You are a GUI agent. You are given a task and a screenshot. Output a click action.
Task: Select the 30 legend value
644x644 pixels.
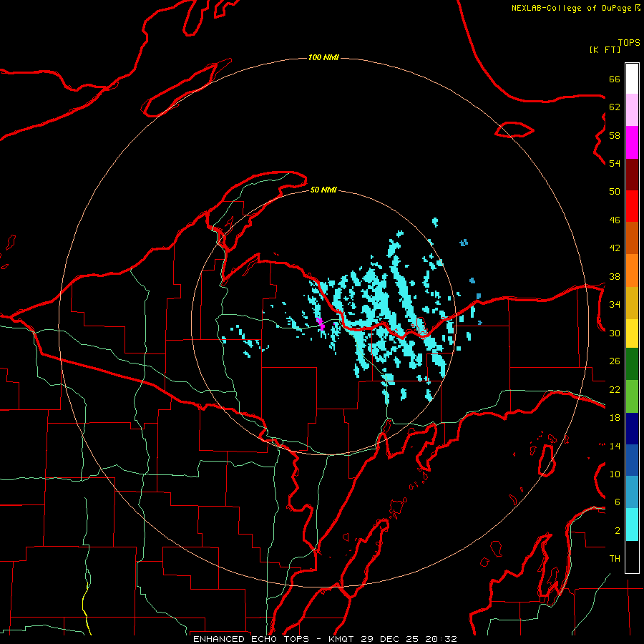coord(615,333)
